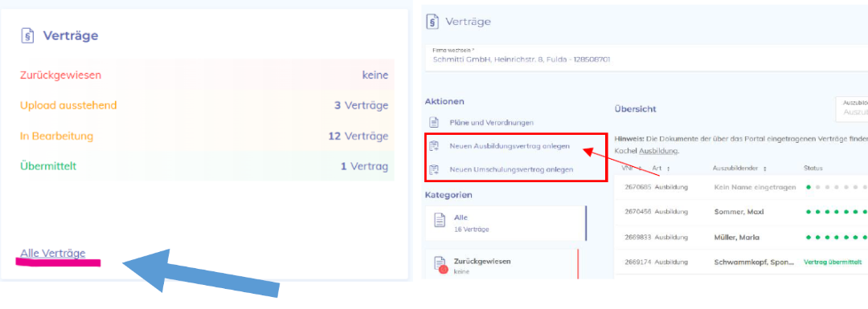This screenshot has width=868, height=309.
Task: Click the progress dots for Müller, Maria
Action: coord(837,237)
